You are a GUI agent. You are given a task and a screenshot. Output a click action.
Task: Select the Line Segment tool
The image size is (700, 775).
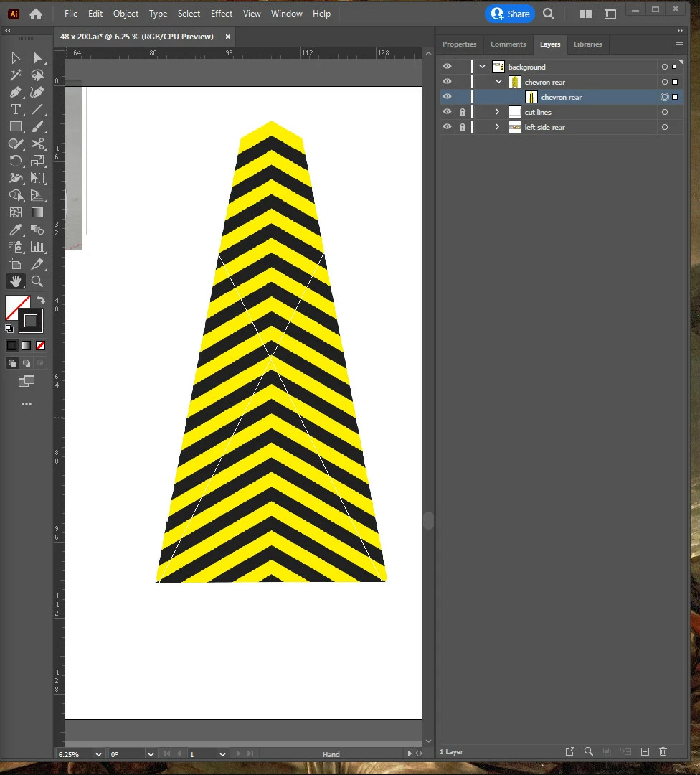pyautogui.click(x=37, y=109)
